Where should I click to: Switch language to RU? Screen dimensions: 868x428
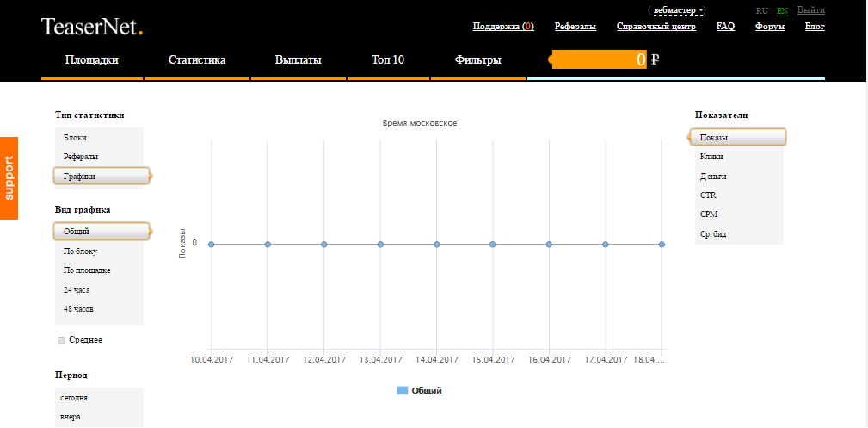pos(761,10)
